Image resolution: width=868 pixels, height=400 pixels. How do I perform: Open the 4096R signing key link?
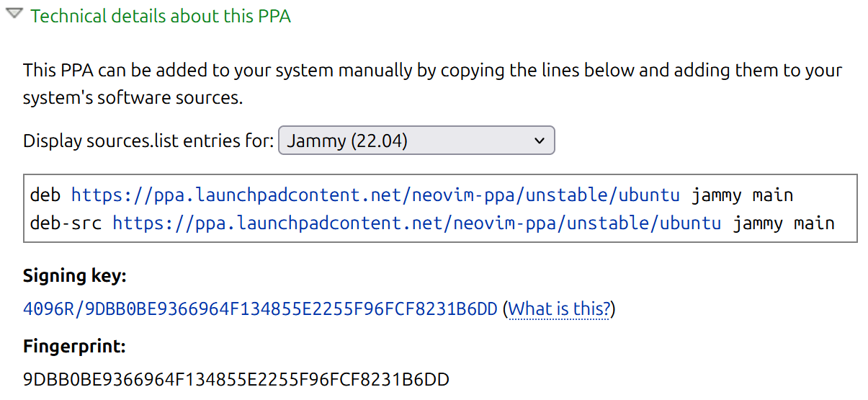pyautogui.click(x=260, y=309)
